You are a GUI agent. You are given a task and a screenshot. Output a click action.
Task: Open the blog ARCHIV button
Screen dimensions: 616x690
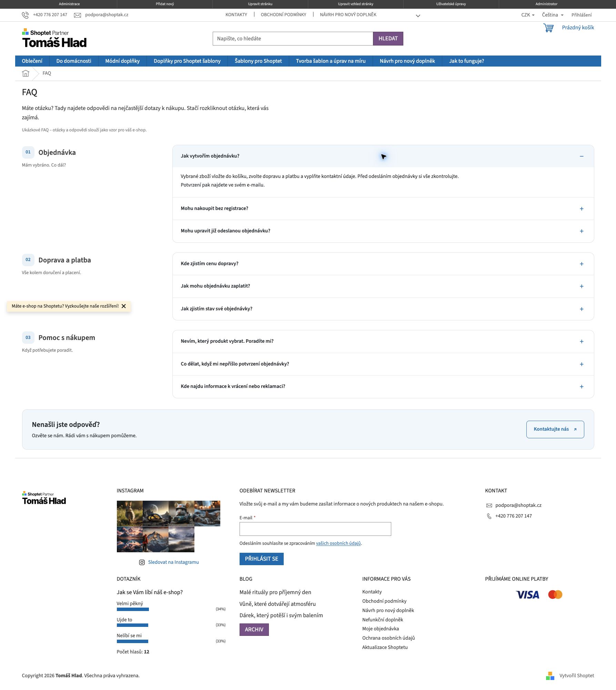coord(254,630)
